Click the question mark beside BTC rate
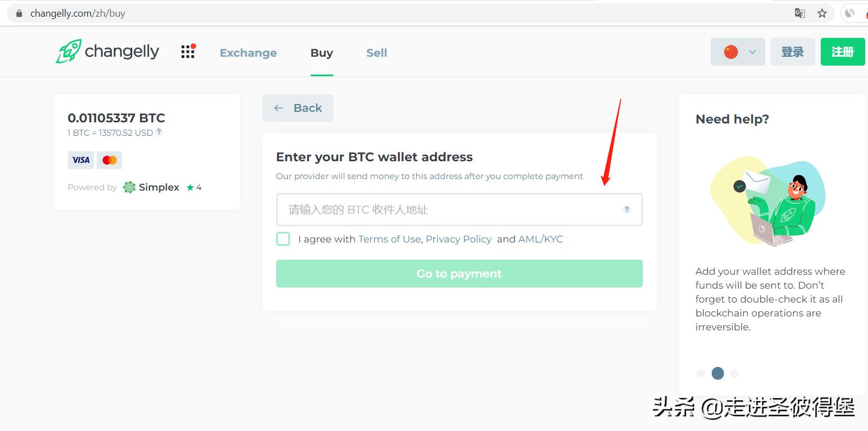The width and height of the screenshot is (868, 431). click(x=159, y=132)
